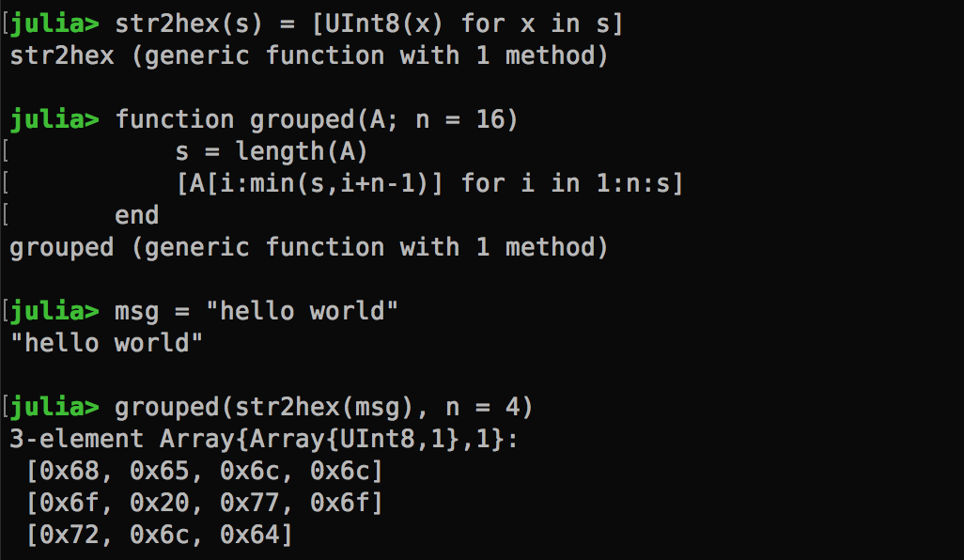This screenshot has width=964, height=560.
Task: Click the julia> prompt on the first line
Action: coord(54,23)
